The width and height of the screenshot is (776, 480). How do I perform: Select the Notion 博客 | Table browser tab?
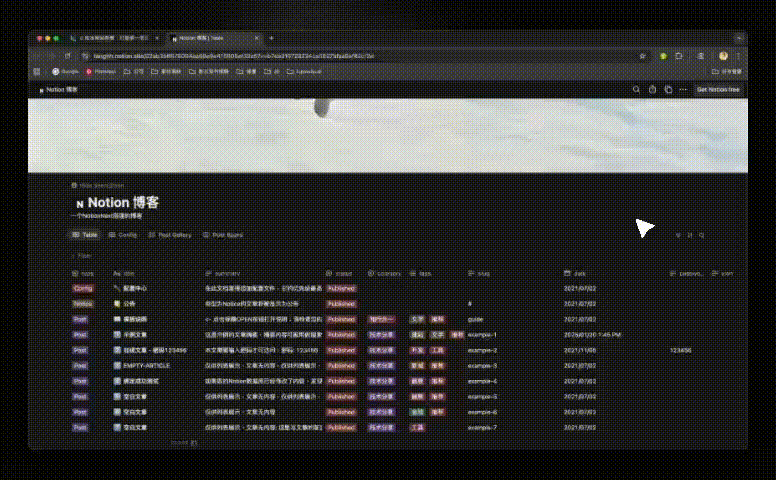215,38
